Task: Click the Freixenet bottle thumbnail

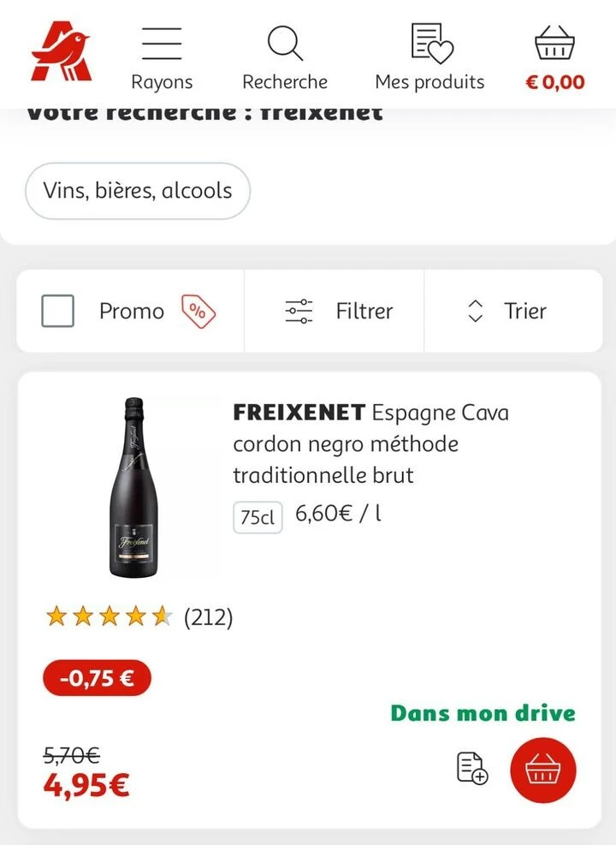Action: coord(132,487)
